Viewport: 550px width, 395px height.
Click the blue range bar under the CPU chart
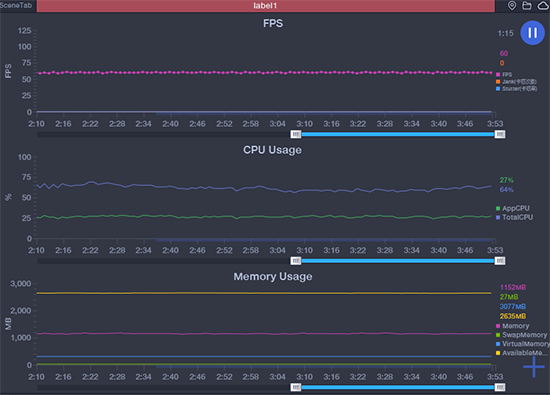[398, 261]
